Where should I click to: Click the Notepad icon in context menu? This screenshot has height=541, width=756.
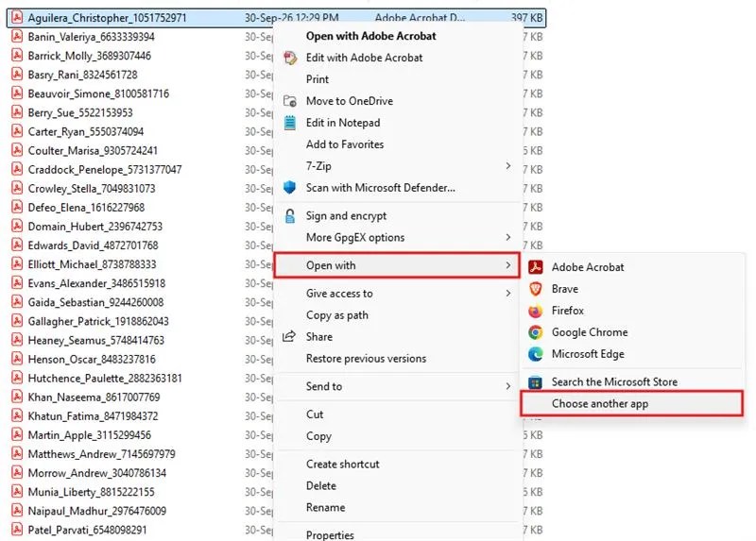(x=290, y=123)
